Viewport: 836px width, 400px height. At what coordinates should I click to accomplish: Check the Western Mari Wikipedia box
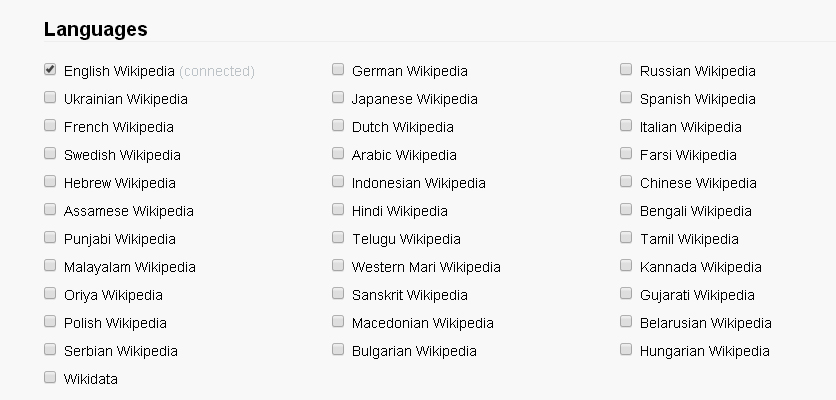click(338, 265)
